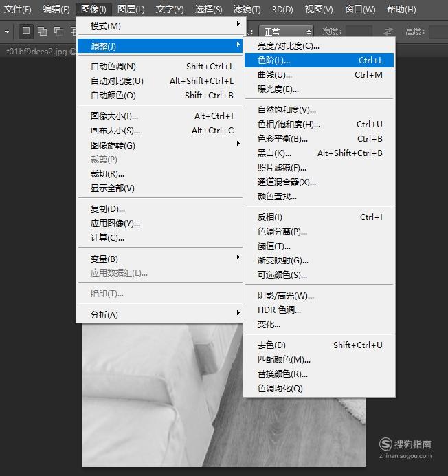This screenshot has width=448, height=476.
Task: Switch to t01bf9deea2.jpg document tab
Action: coord(41,52)
